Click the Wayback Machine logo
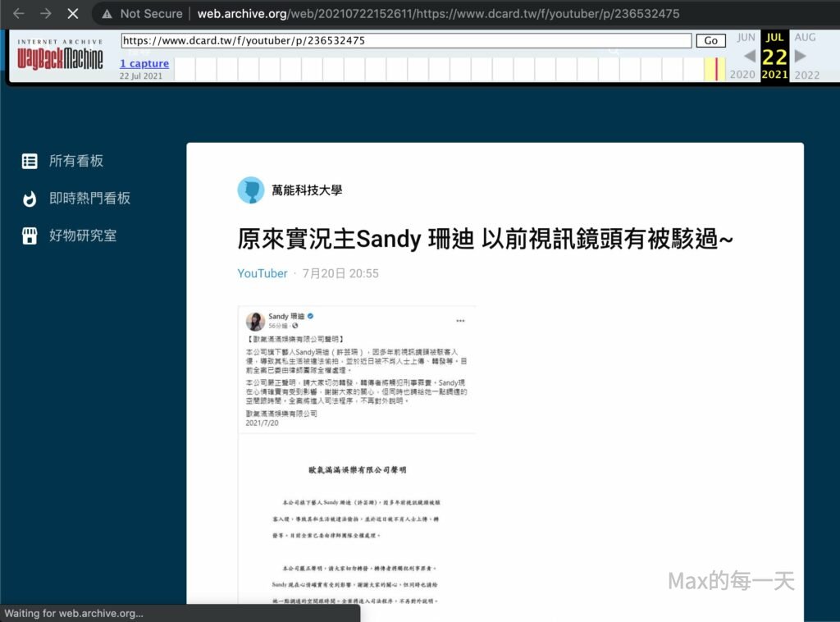This screenshot has width=840, height=622. [x=60, y=56]
